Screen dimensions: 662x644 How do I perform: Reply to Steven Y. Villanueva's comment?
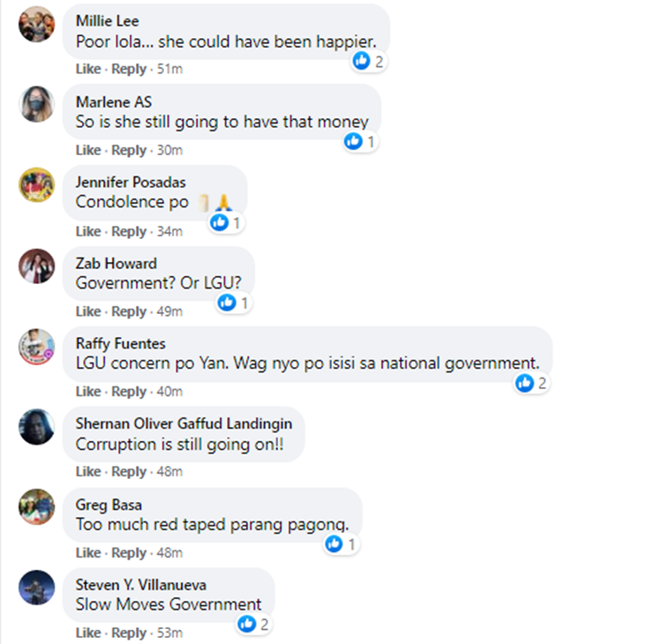point(129,633)
